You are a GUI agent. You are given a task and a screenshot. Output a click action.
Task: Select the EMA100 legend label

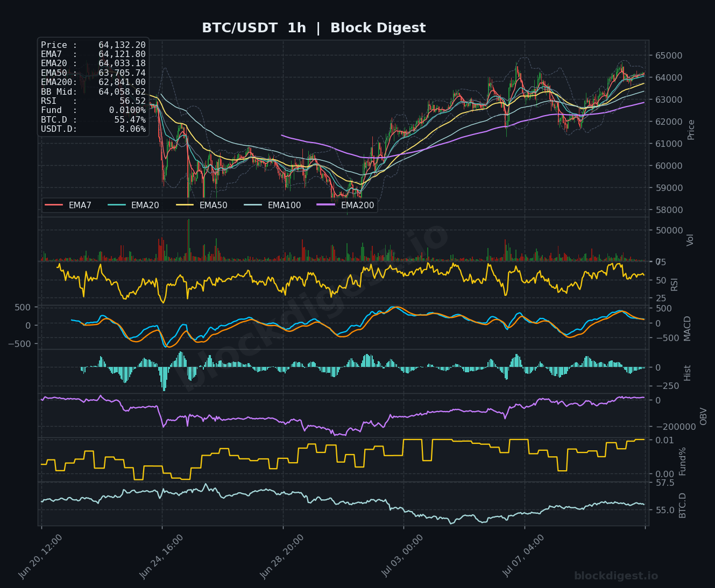pos(284,205)
